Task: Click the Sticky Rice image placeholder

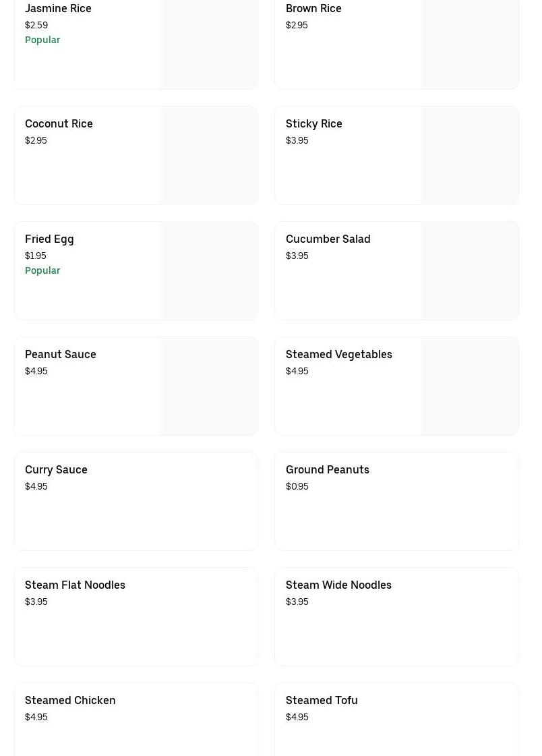Action: tap(469, 155)
